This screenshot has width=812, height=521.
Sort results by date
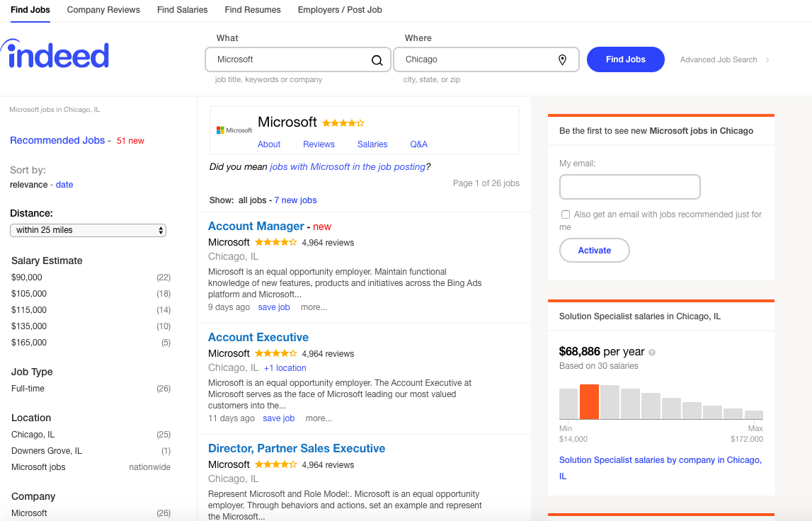tap(64, 185)
